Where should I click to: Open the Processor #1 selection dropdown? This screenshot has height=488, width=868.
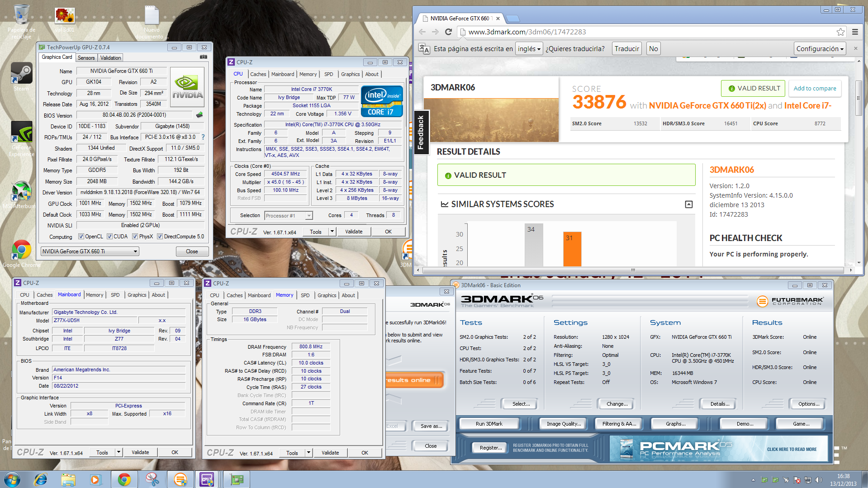pos(289,216)
